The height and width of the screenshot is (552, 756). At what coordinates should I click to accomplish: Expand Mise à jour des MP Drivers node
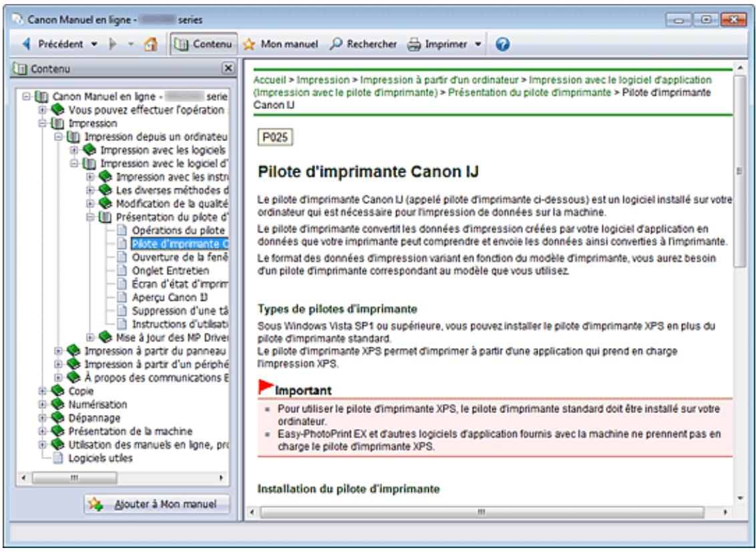[x=90, y=337]
